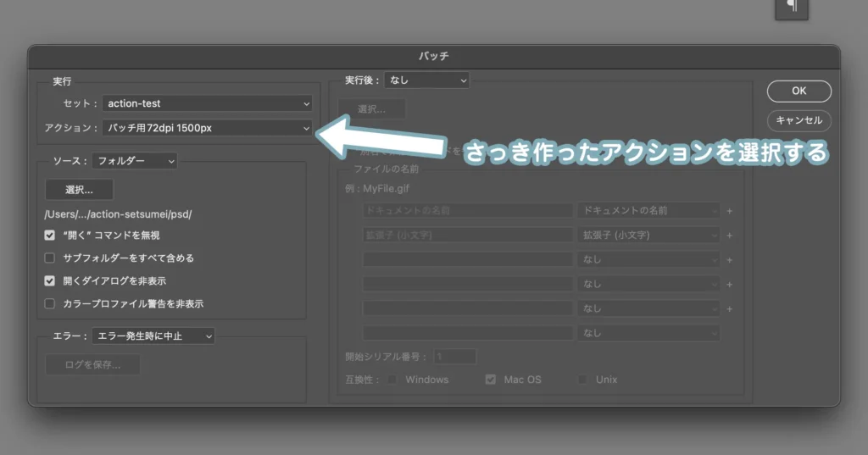The image size is (868, 455).
Task: Click the example text 例 : MyFile.gif
Action: pyautogui.click(x=377, y=189)
